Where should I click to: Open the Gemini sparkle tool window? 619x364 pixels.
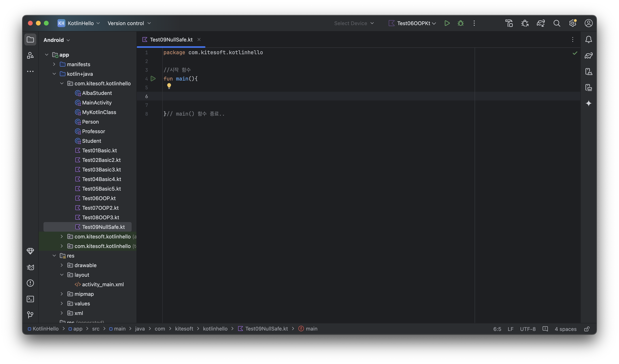pos(588,103)
